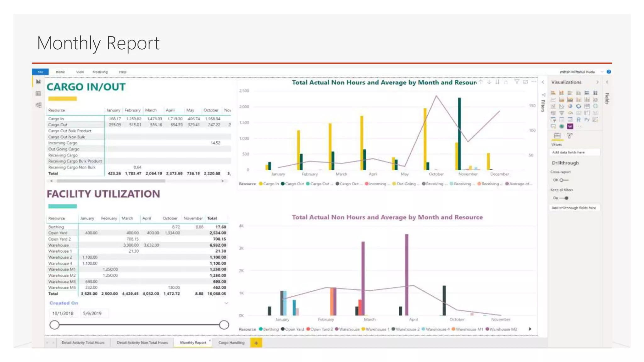Viewport: 644px width, 362px height.
Task: Add a new page with yellow plus button
Action: point(256,343)
